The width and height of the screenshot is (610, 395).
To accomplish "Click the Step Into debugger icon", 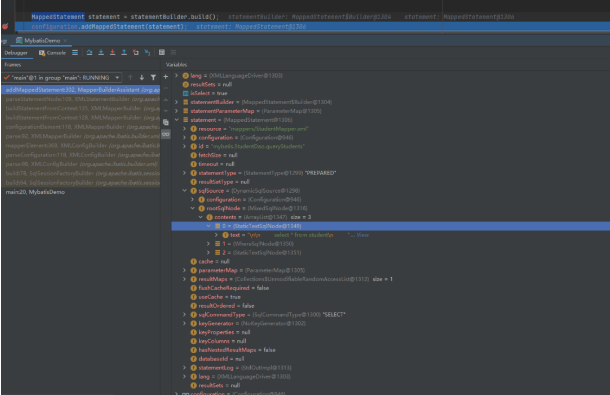I will (x=101, y=53).
